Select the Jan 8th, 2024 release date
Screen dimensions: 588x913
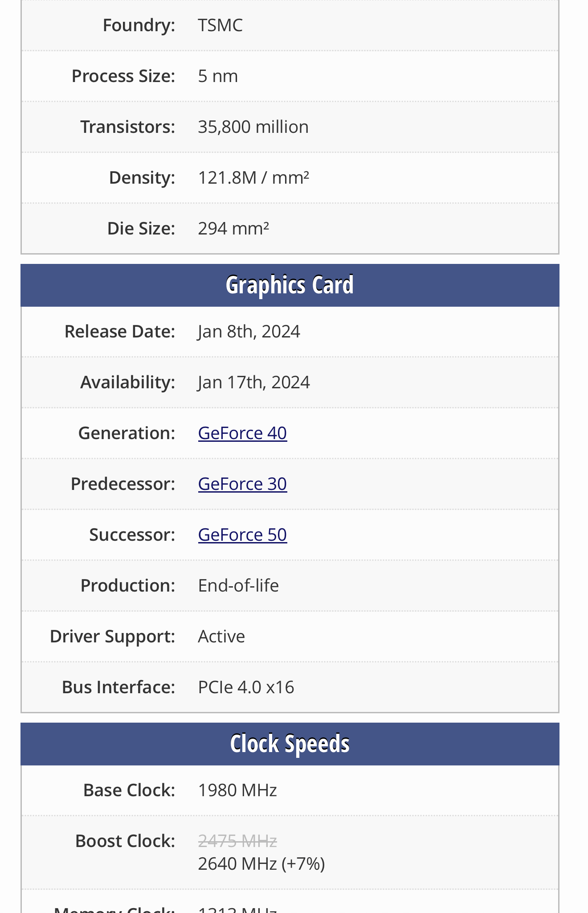coord(249,332)
